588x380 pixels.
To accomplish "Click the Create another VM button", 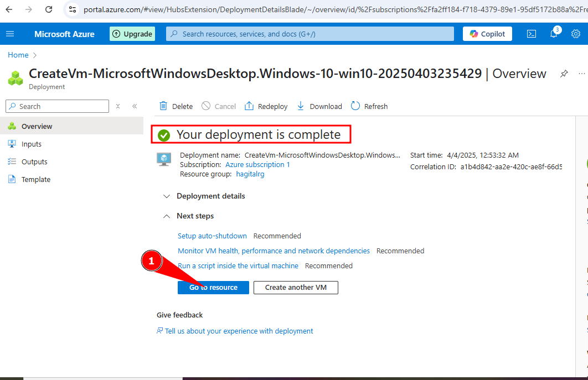I will point(296,288).
